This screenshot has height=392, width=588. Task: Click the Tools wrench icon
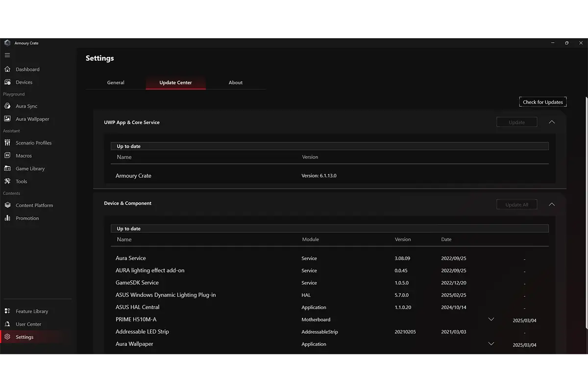click(7, 181)
